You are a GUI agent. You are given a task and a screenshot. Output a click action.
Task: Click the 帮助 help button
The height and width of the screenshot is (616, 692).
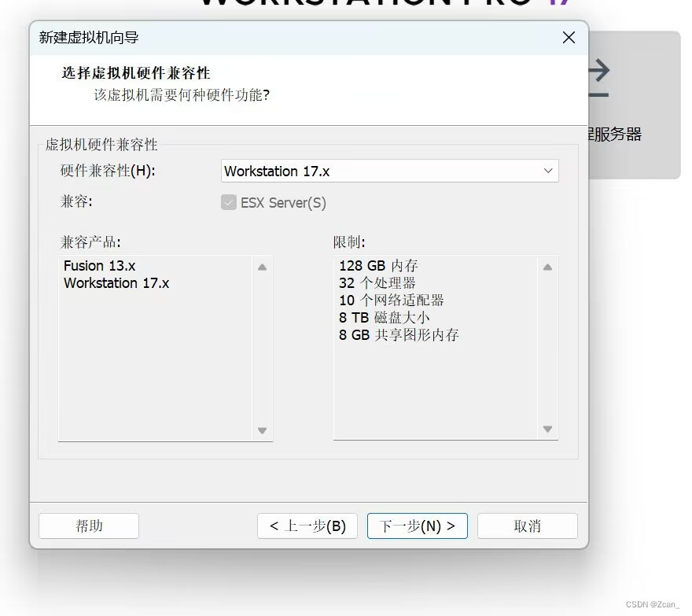point(89,526)
